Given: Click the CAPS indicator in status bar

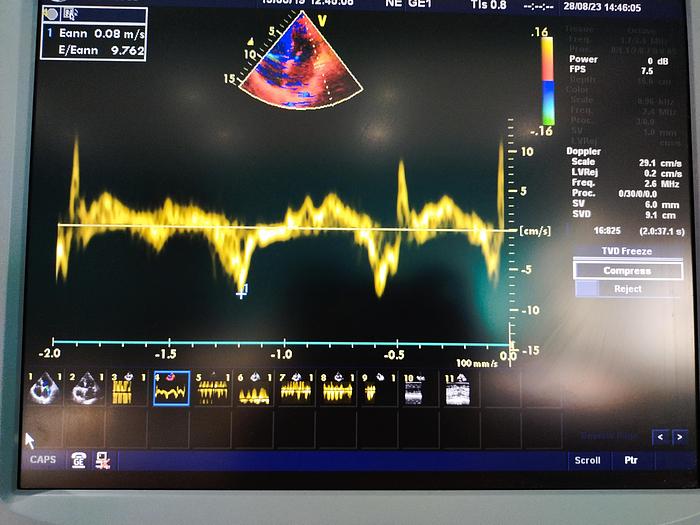Looking at the screenshot, I should pyautogui.click(x=43, y=460).
